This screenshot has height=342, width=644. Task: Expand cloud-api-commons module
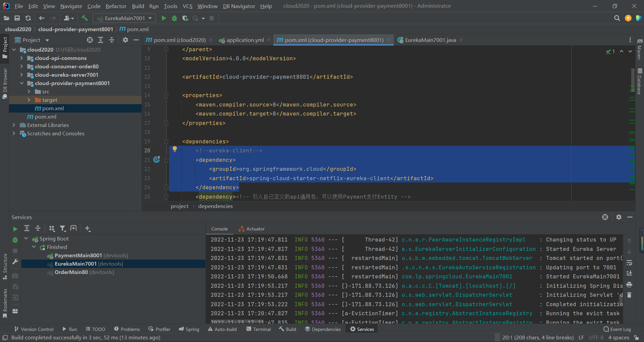click(x=21, y=58)
